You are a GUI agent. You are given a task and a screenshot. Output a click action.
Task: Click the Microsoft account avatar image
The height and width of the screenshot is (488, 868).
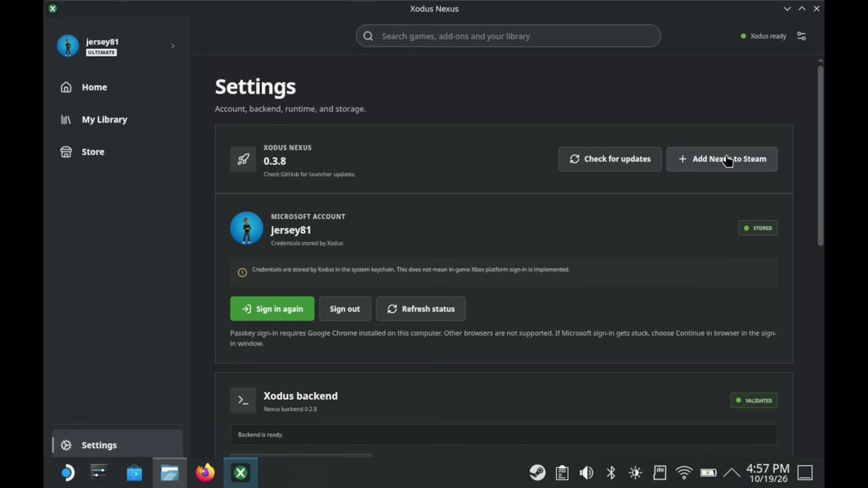point(246,228)
